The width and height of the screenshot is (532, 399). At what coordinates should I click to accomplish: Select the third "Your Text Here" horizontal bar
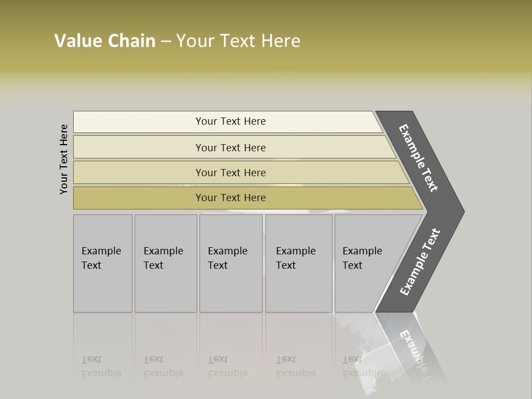pyautogui.click(x=231, y=172)
